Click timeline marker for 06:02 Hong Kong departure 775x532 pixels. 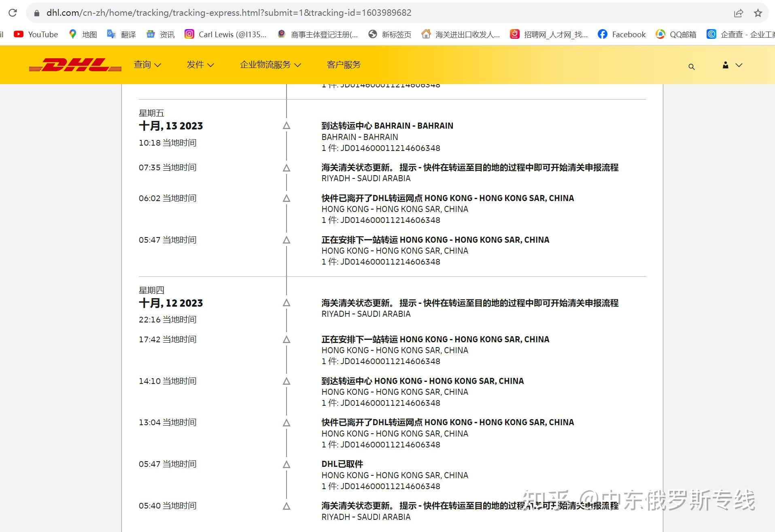[x=287, y=199]
